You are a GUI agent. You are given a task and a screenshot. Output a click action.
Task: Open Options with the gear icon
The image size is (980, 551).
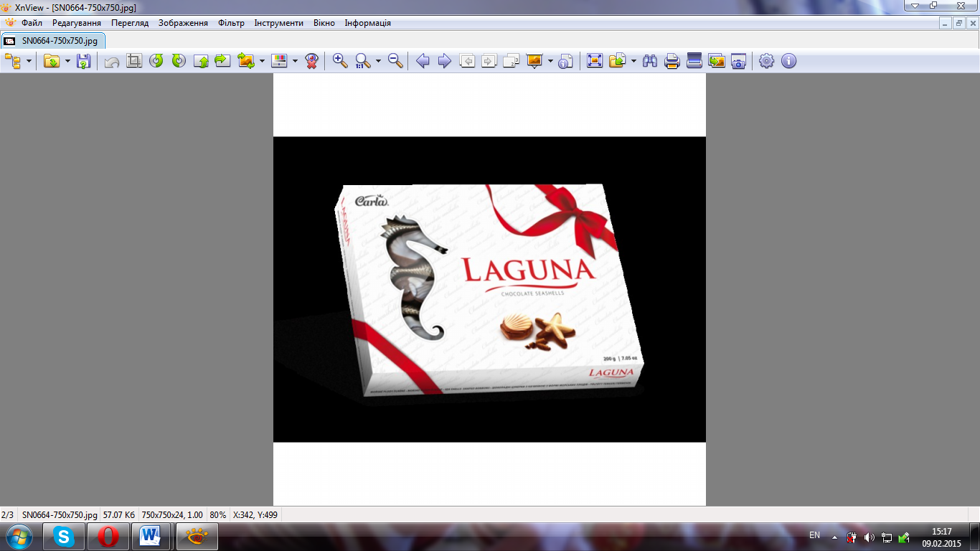[767, 61]
